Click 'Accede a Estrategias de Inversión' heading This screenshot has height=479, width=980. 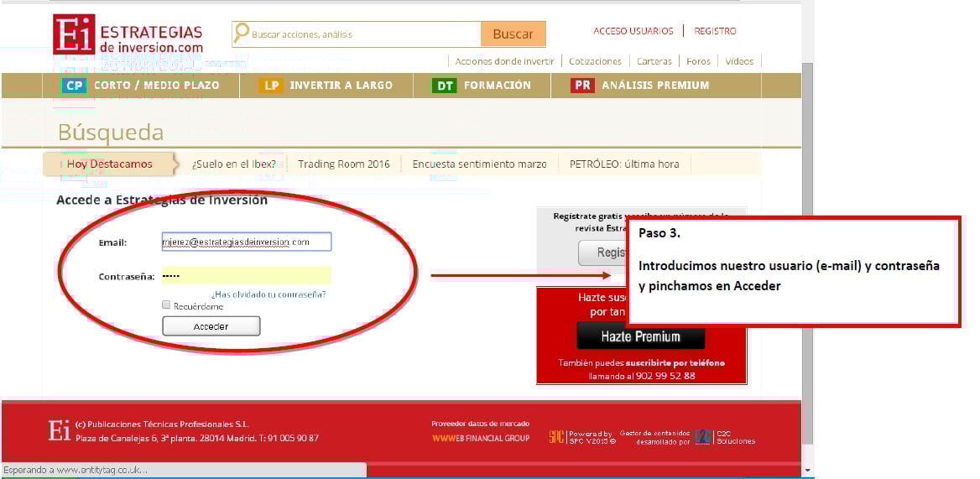pyautogui.click(x=162, y=200)
